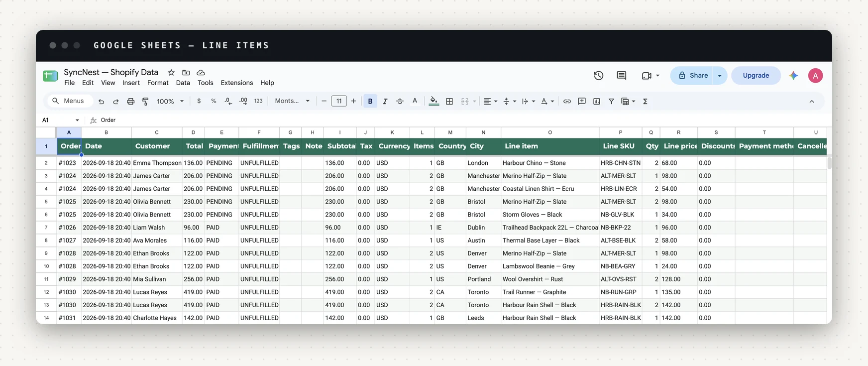Click the Share button
Viewport: 868px width, 366px height.
tap(692, 76)
